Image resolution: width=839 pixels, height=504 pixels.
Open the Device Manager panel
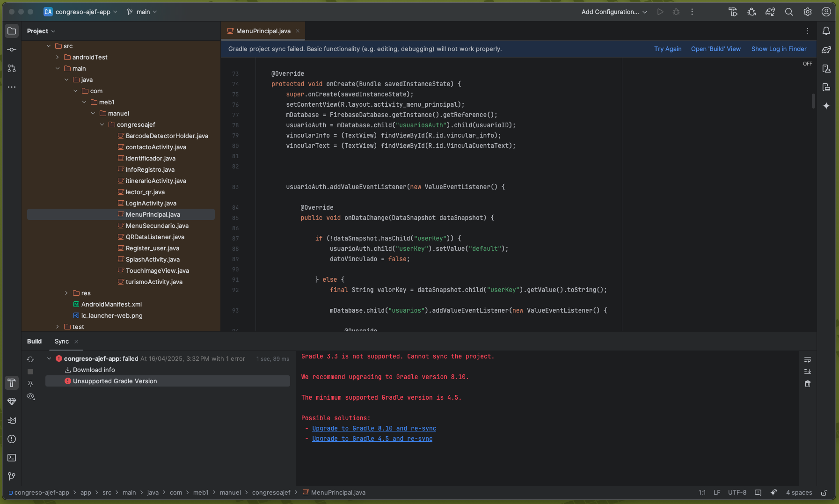[x=827, y=68]
